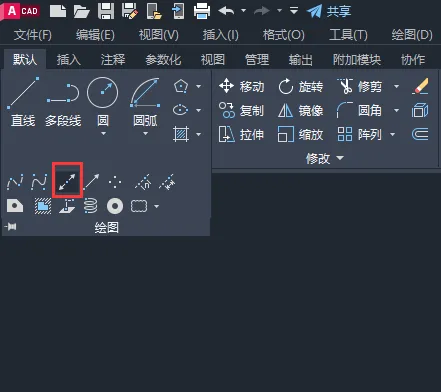441x392 pixels.
Task: Switch to the 默认 ribbon tab
Action: tap(25, 60)
